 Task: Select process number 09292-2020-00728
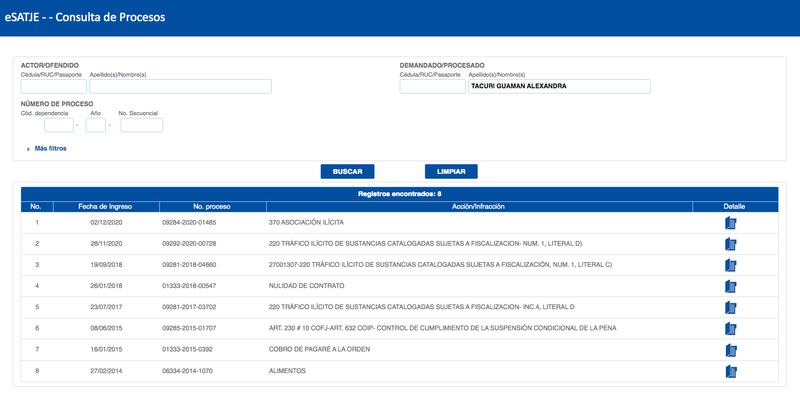click(x=189, y=244)
